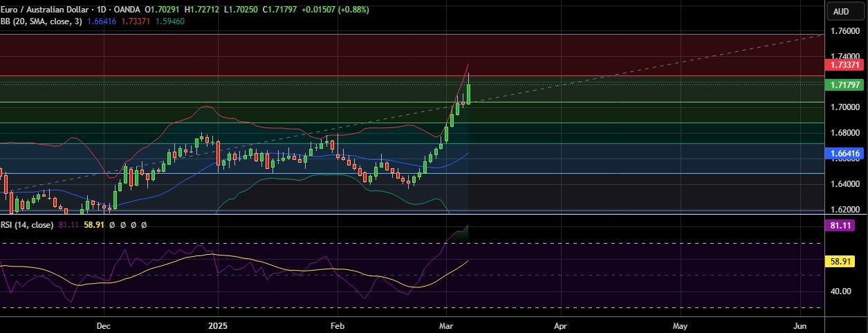Click the 2025 label on time axis

(x=218, y=325)
